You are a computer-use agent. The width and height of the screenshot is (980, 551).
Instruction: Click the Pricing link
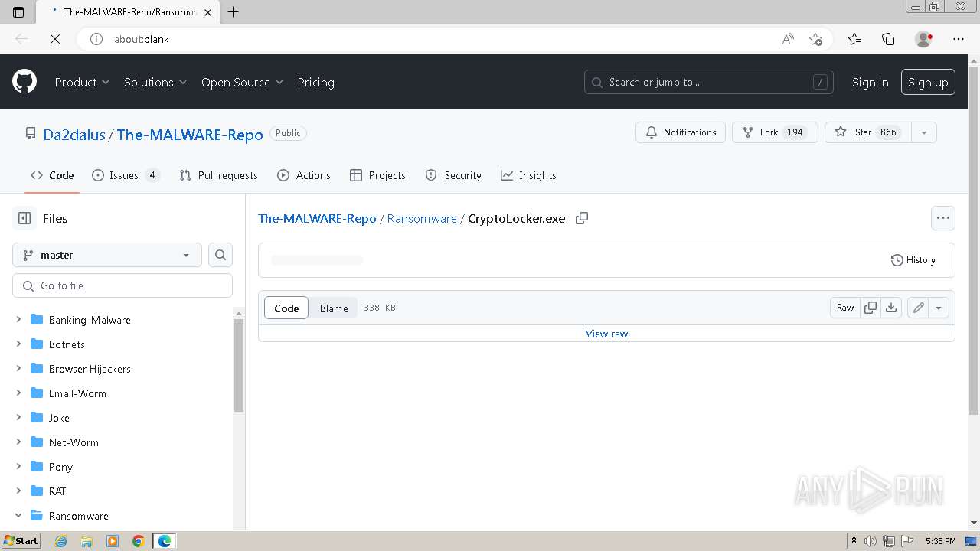click(315, 82)
